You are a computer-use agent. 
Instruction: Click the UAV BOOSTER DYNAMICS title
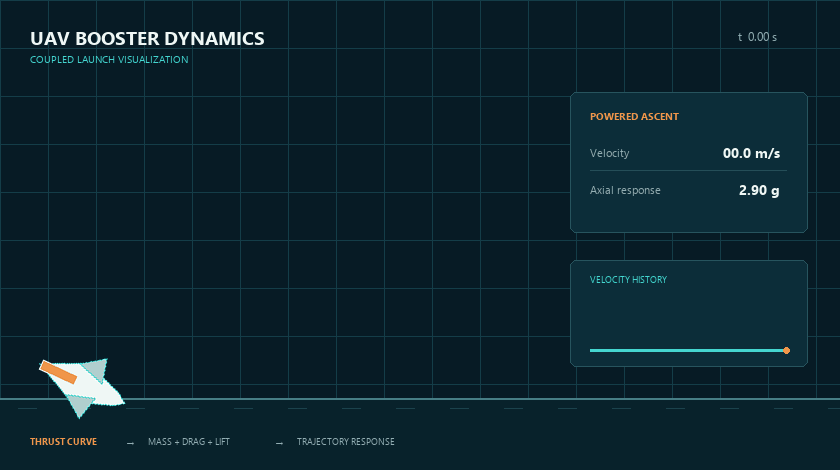(x=147, y=39)
